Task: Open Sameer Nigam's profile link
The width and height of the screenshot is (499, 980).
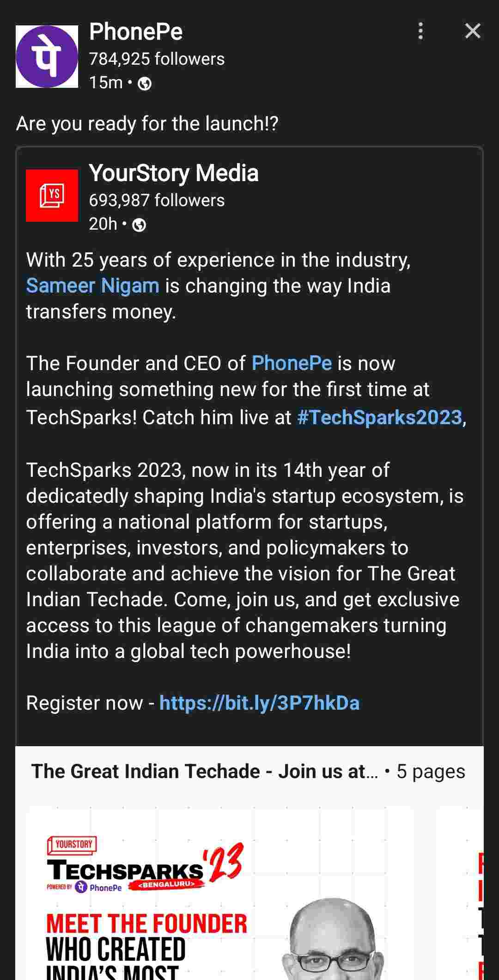Action: point(92,286)
